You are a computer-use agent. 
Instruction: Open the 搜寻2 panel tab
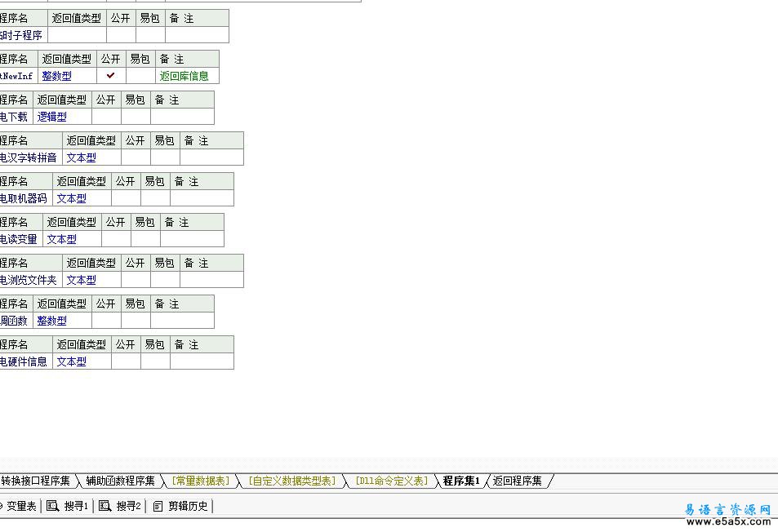click(120, 506)
